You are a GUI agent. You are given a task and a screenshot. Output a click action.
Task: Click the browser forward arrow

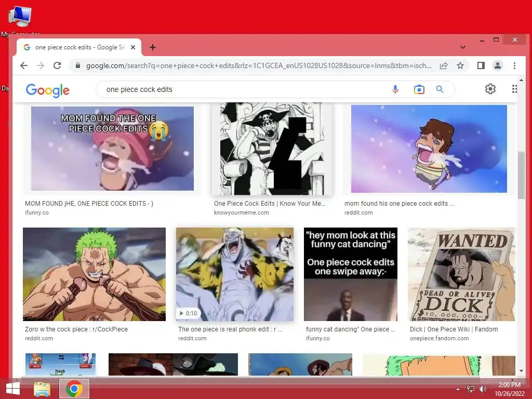(41, 65)
